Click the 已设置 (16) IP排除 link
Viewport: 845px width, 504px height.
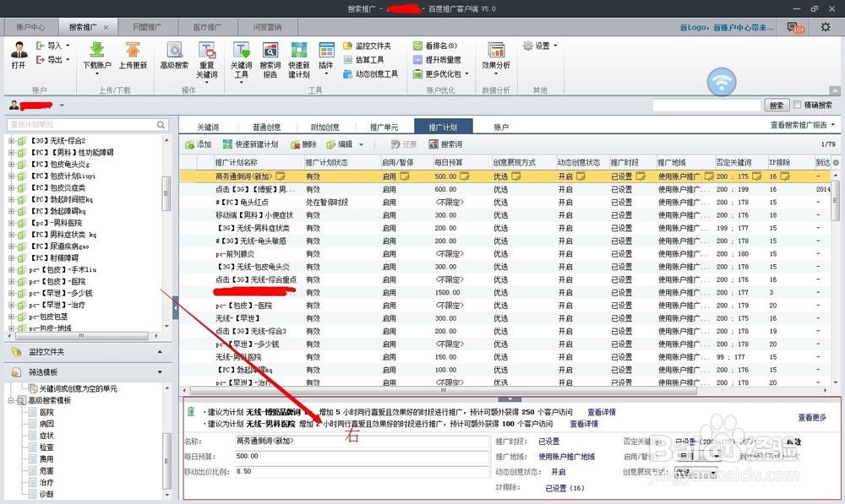click(564, 488)
